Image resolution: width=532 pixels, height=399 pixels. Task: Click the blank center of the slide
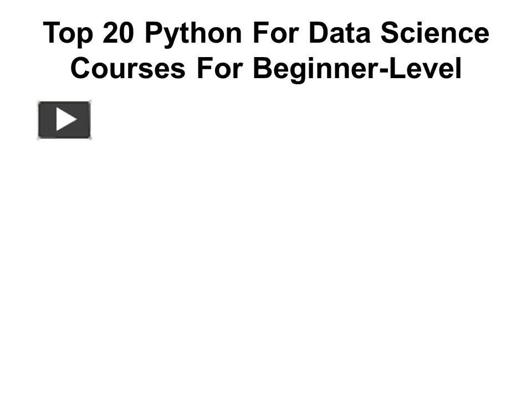[266, 233]
